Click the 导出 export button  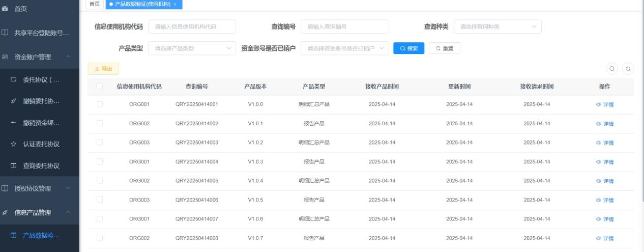click(103, 69)
